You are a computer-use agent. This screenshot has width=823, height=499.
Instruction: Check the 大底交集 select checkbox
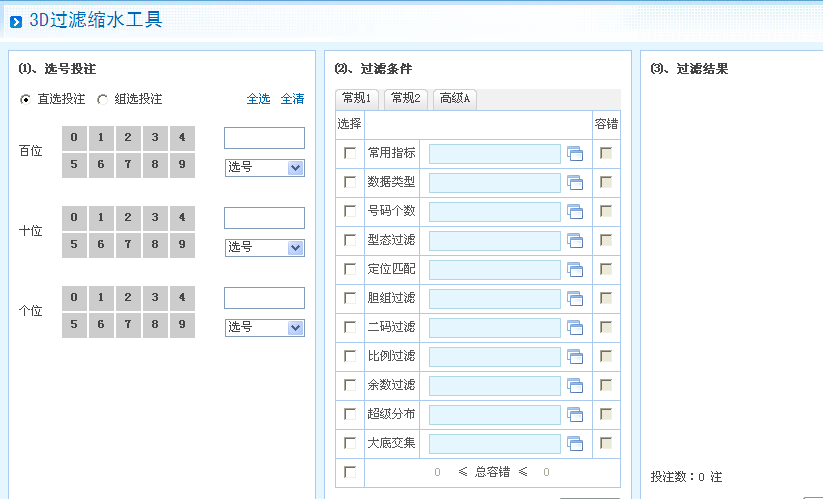[x=350, y=443]
